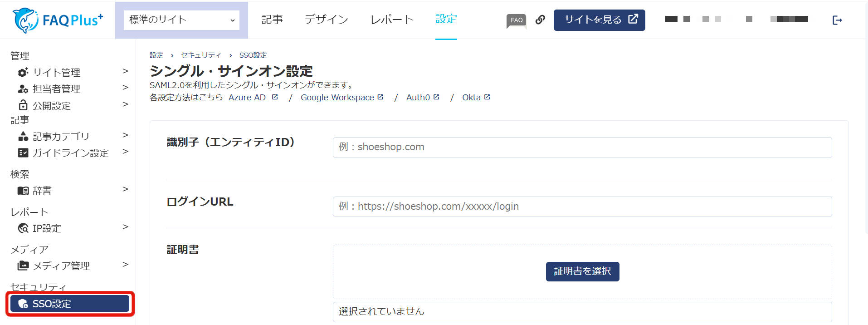This screenshot has width=868, height=325.
Task: Open 記事カテゴリ via its shapes icon
Action: [x=23, y=136]
